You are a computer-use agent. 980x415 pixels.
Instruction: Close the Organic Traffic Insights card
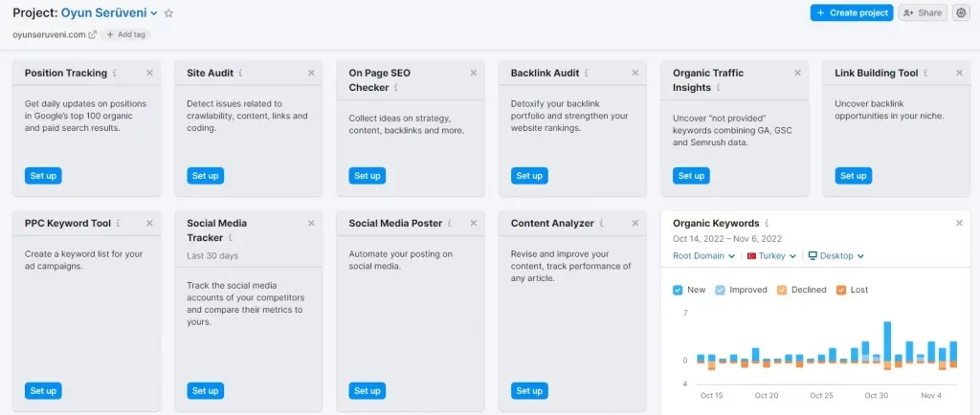click(x=797, y=73)
